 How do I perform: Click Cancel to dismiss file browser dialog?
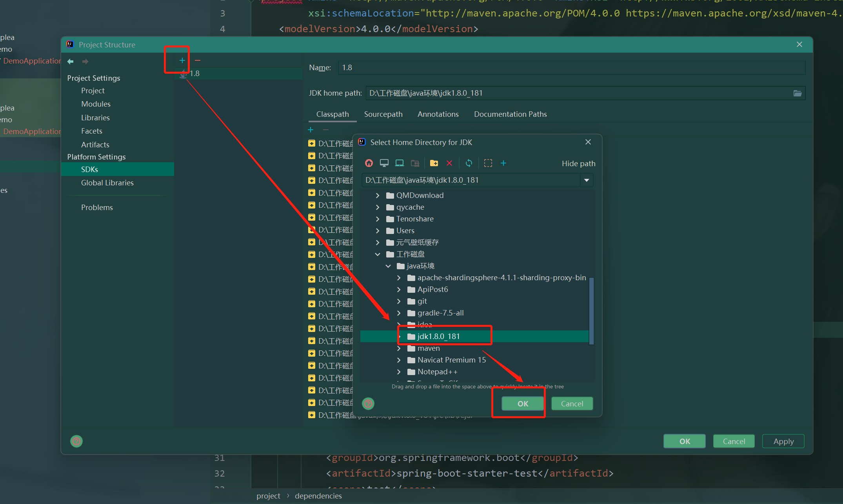[x=570, y=402]
